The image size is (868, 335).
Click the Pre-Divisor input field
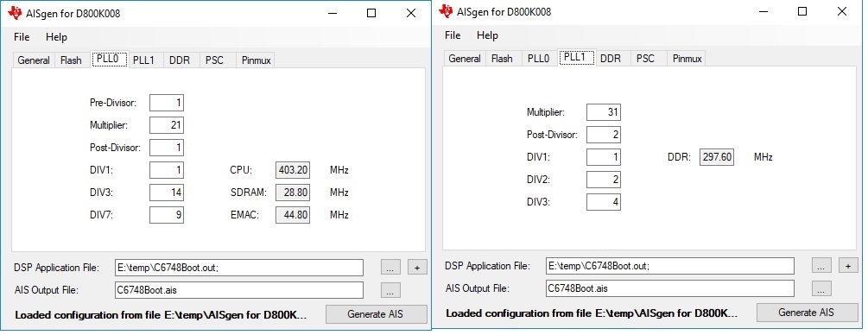(167, 103)
